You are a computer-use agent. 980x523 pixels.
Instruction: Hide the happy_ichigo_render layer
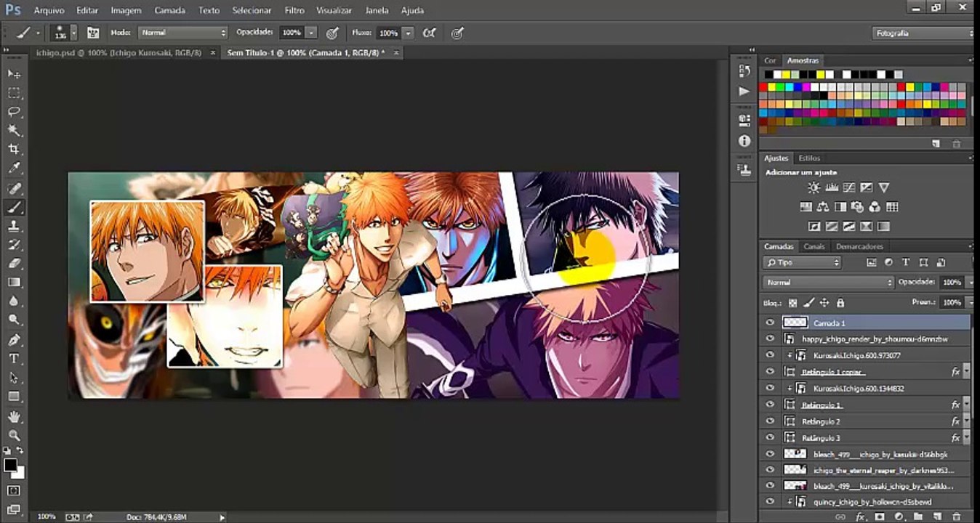[770, 339]
